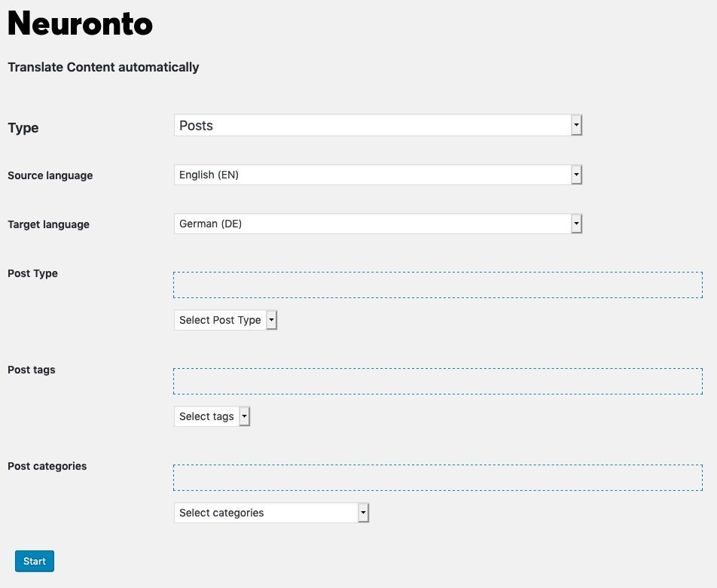Click the Start button
The height and width of the screenshot is (588, 717).
tap(35, 561)
